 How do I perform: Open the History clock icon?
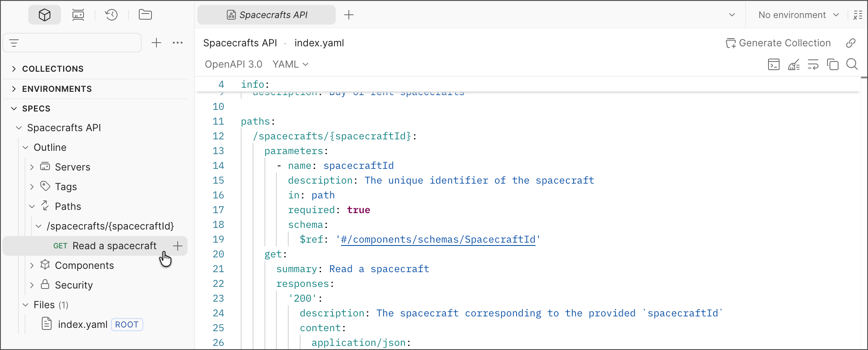point(111,15)
